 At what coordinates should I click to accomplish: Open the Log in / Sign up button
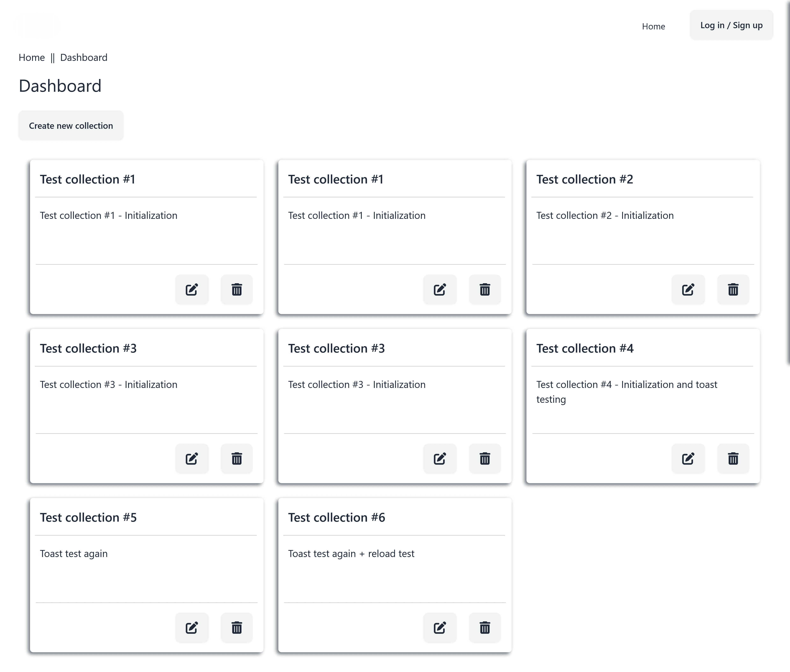(x=731, y=25)
